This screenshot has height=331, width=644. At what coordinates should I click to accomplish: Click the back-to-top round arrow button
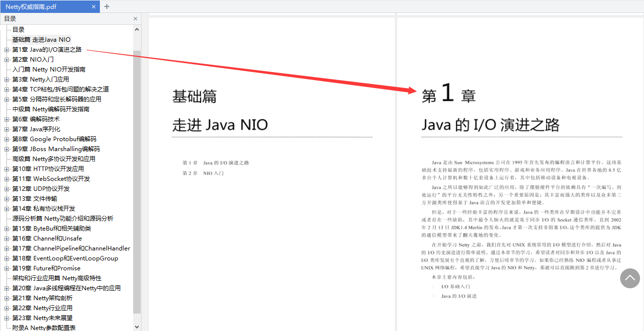(x=630, y=278)
